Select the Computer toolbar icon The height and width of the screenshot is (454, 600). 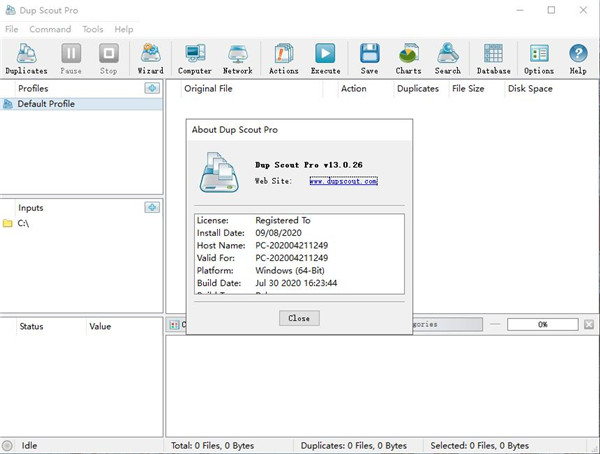point(195,59)
